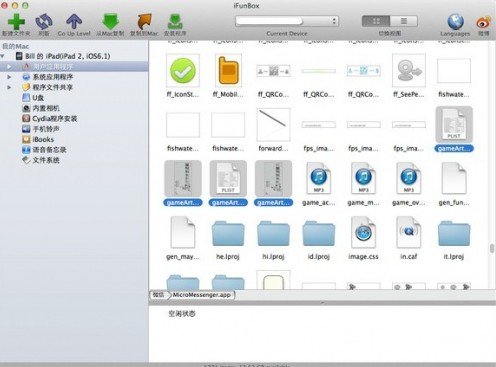Click the file list vertical scrollbar thumb
The image size is (496, 367).
(492, 249)
